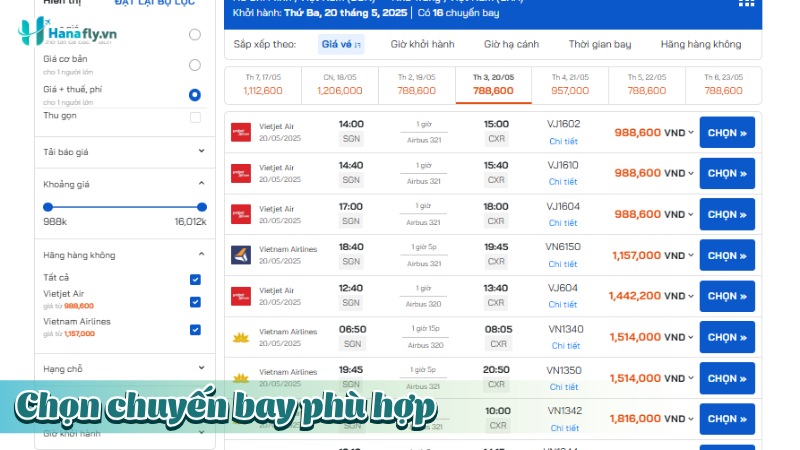Open the grid view icon in blue header
The image size is (800, 450).
coord(746,3)
